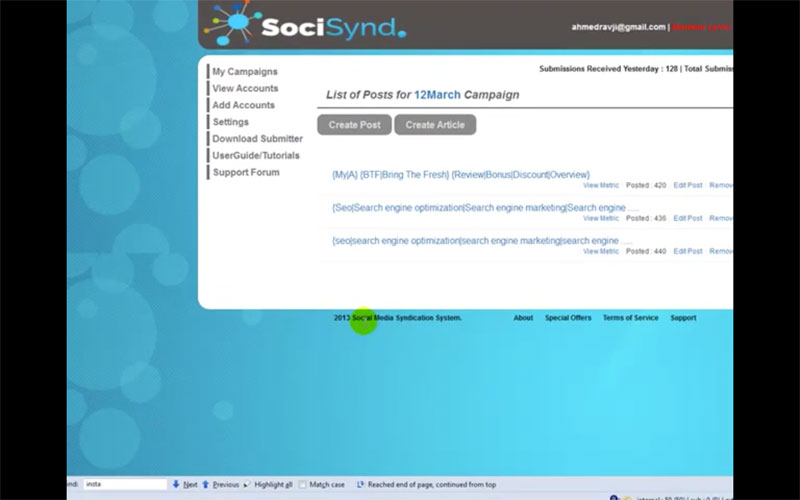
Task: Toggle the Highlight all button
Action: (268, 485)
